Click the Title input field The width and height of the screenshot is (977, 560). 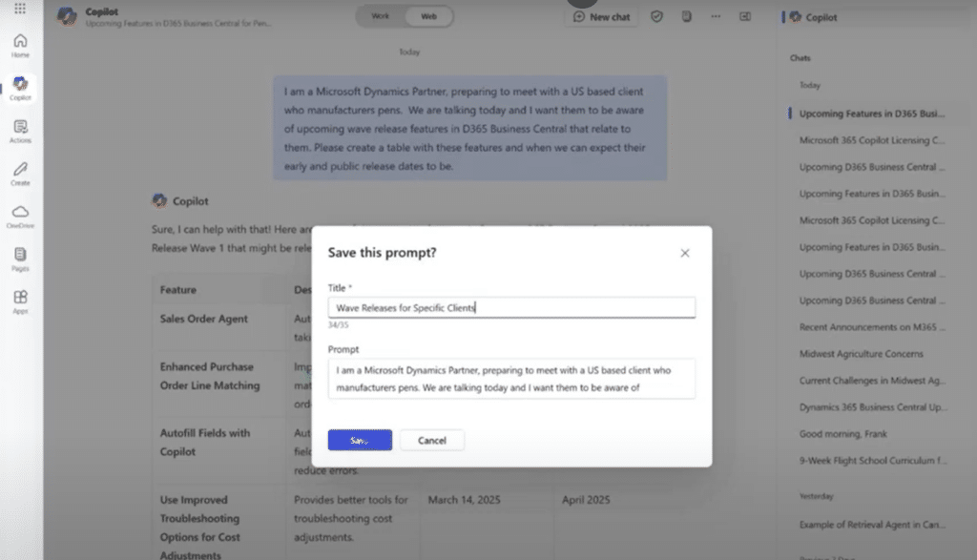tap(511, 307)
